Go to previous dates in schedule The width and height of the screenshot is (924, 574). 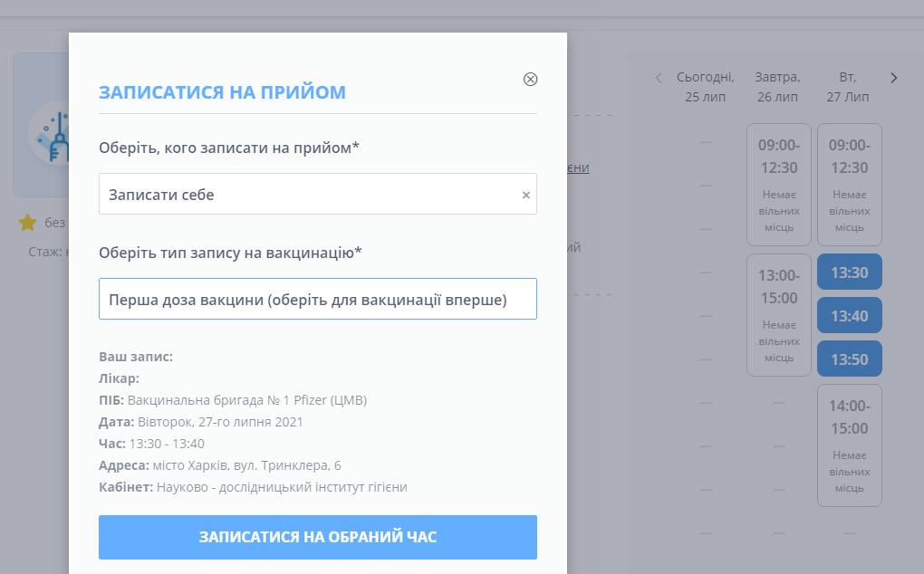pyautogui.click(x=659, y=78)
